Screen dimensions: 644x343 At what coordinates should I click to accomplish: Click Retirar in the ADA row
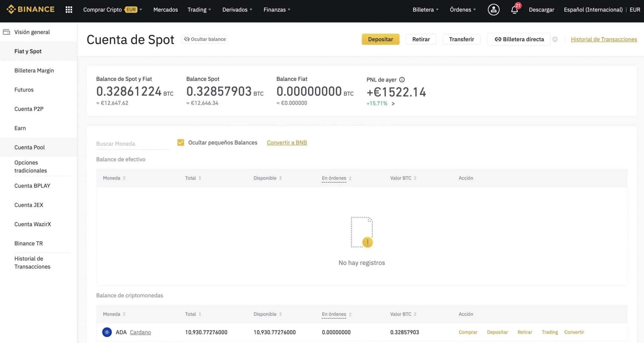pos(525,332)
